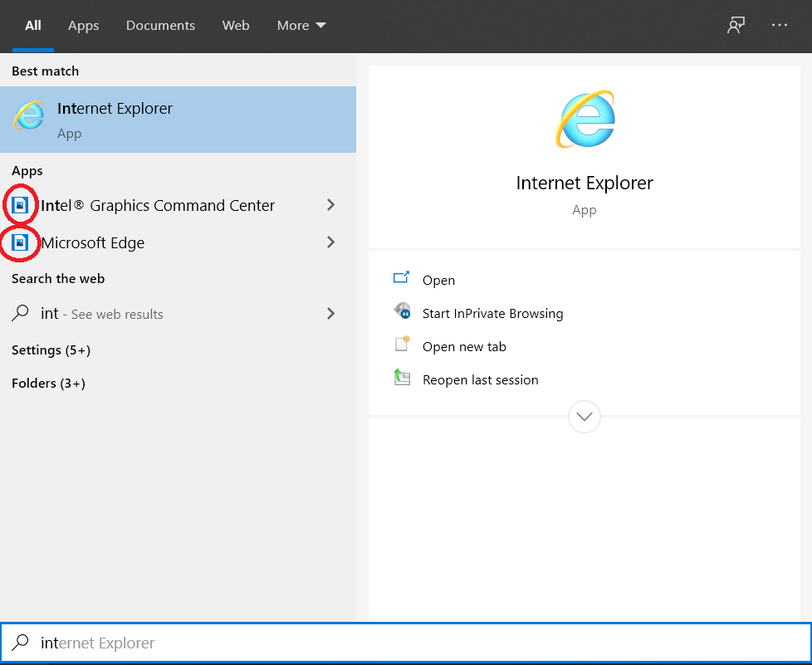Image resolution: width=812 pixels, height=665 pixels.
Task: Click Open to launch Internet Explorer
Action: (438, 280)
